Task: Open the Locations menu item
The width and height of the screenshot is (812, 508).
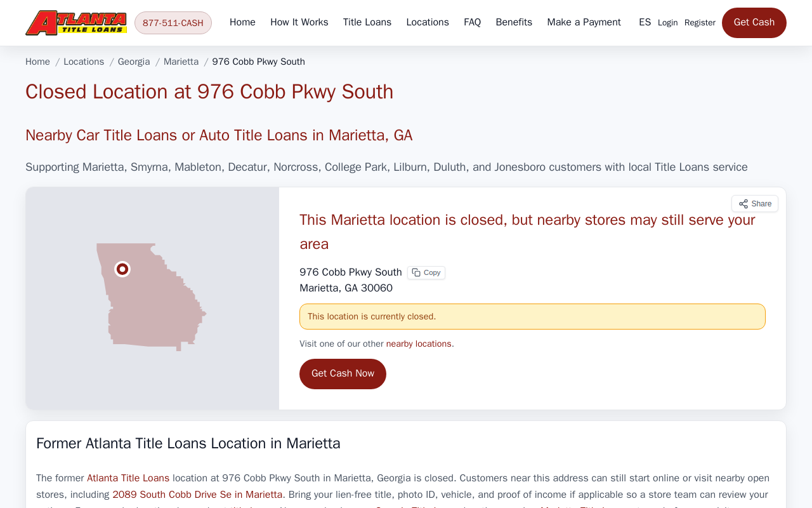Action: click(x=428, y=22)
